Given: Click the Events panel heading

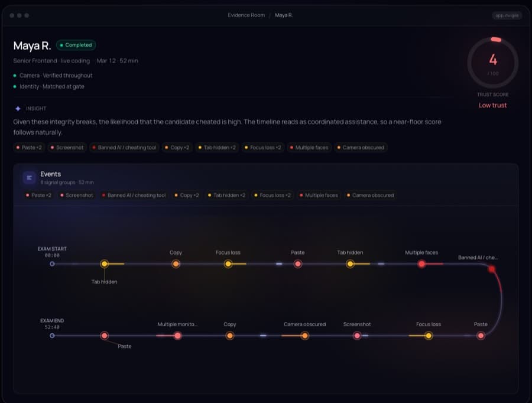Looking at the screenshot, I should point(51,174).
